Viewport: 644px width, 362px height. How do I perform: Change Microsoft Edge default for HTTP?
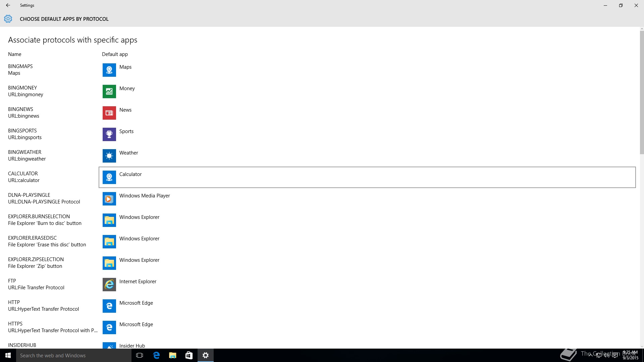[x=367, y=306]
